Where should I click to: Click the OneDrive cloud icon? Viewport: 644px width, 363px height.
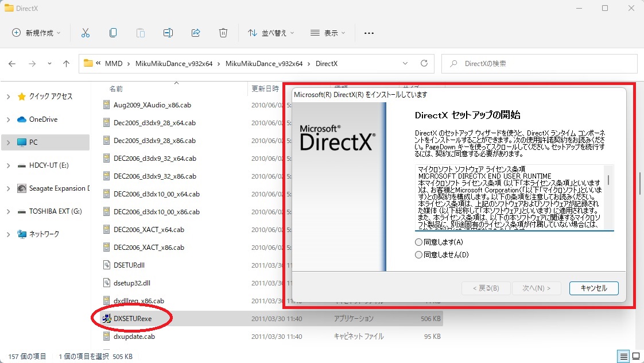click(x=21, y=119)
